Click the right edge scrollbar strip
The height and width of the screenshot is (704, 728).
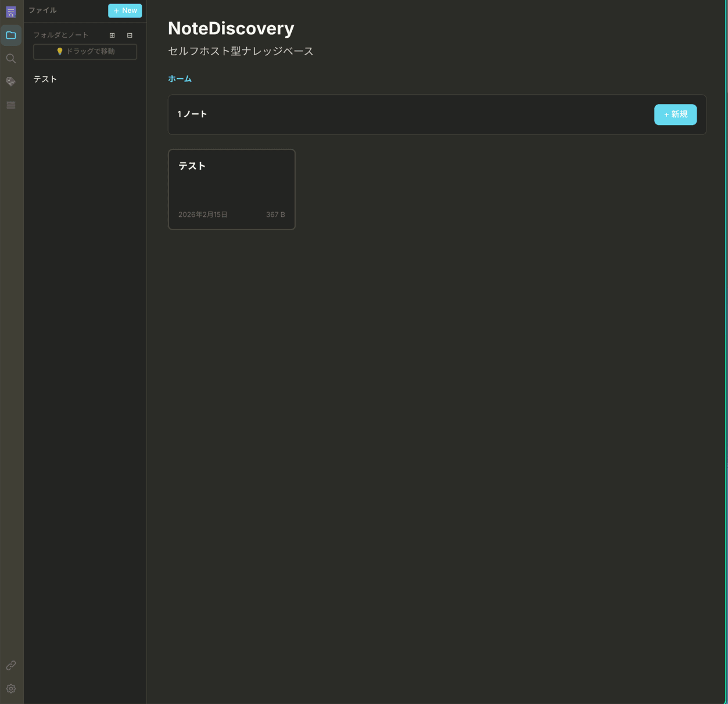point(726,349)
